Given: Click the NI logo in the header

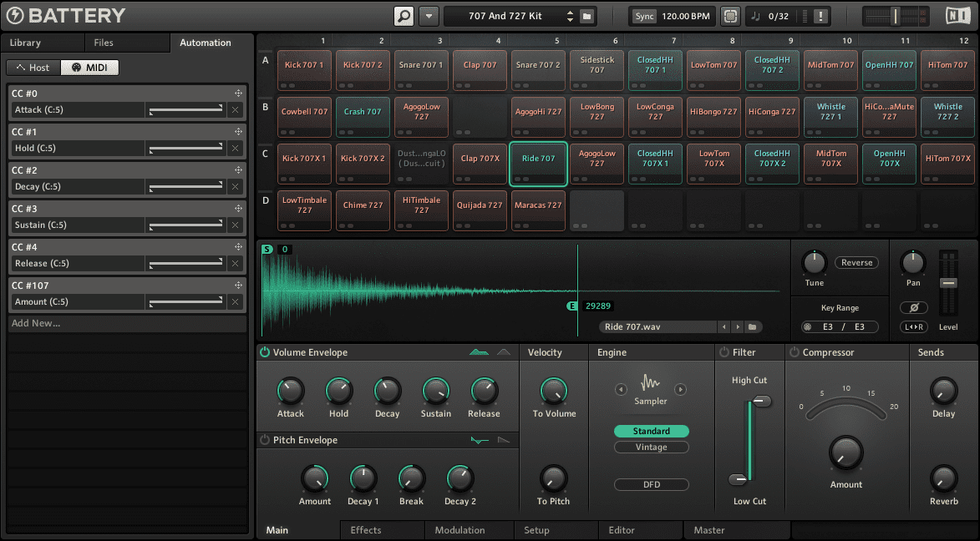Looking at the screenshot, I should pos(957,16).
